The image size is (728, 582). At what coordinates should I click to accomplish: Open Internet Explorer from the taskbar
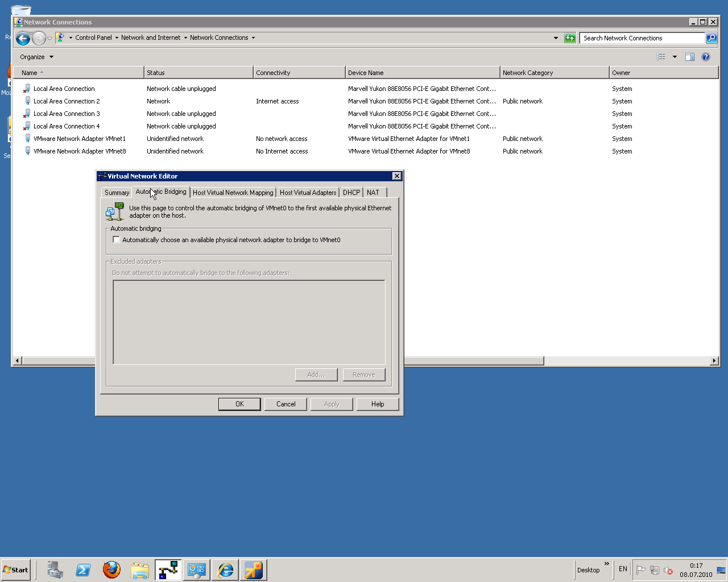[x=225, y=569]
